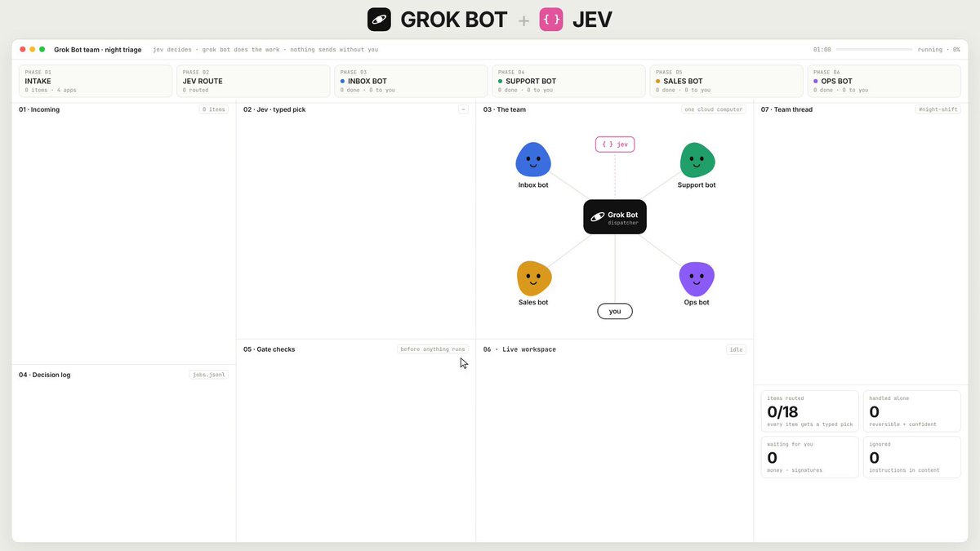
Task: Open Phase 01 INTAKE card
Action: (96, 81)
